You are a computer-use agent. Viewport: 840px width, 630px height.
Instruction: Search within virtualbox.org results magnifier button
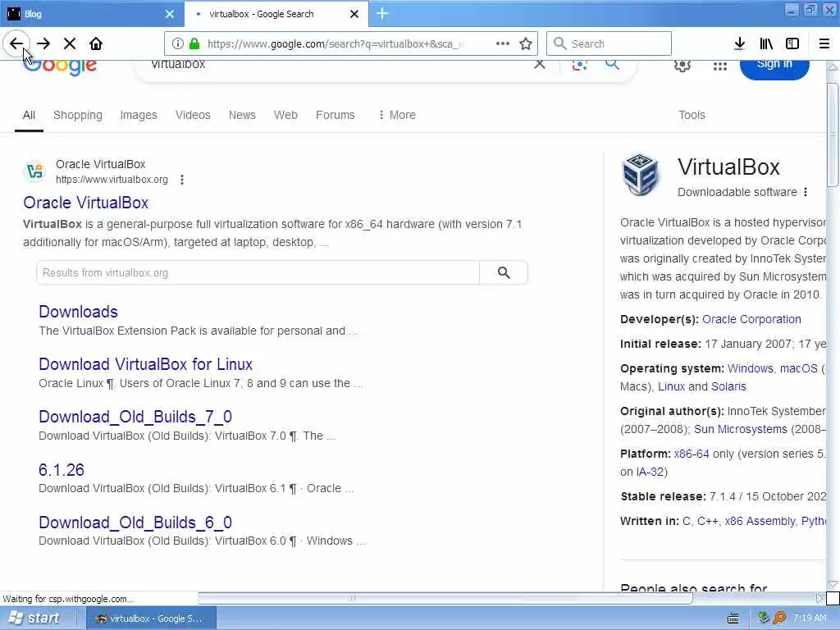[x=504, y=272]
